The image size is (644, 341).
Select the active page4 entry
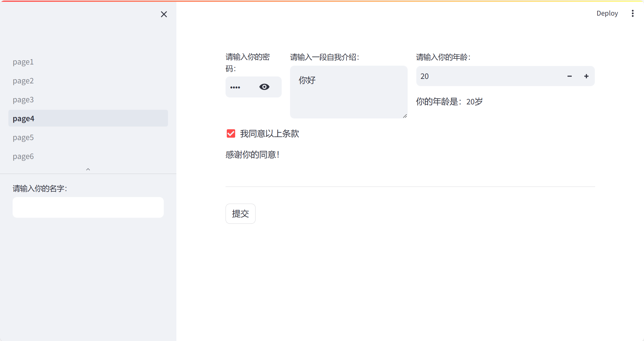[x=24, y=118]
